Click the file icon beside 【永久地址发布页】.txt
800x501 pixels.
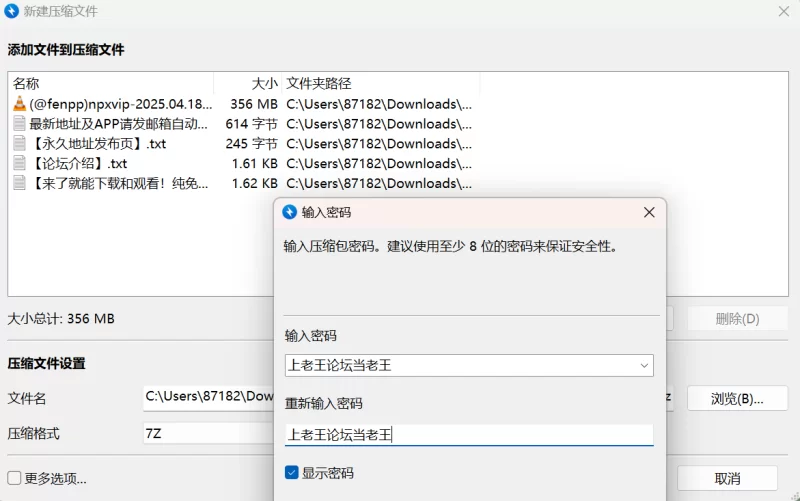(19, 143)
